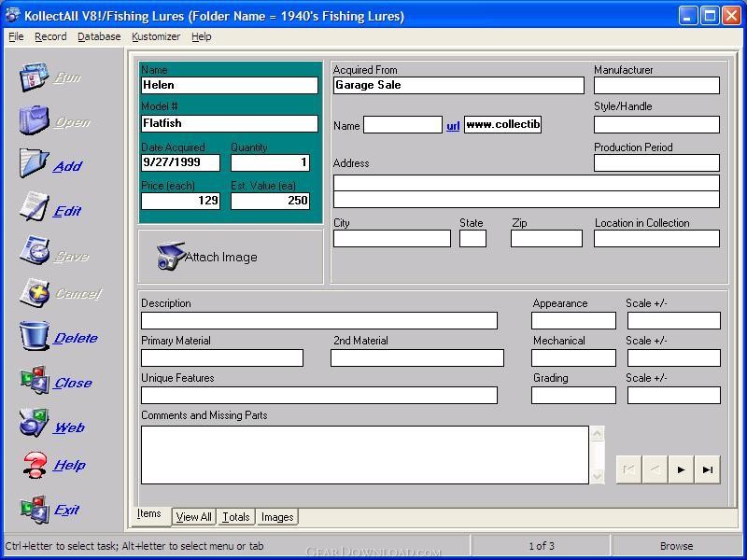Click the Close monitors icon in sidebar
The width and height of the screenshot is (747, 560).
tap(34, 380)
